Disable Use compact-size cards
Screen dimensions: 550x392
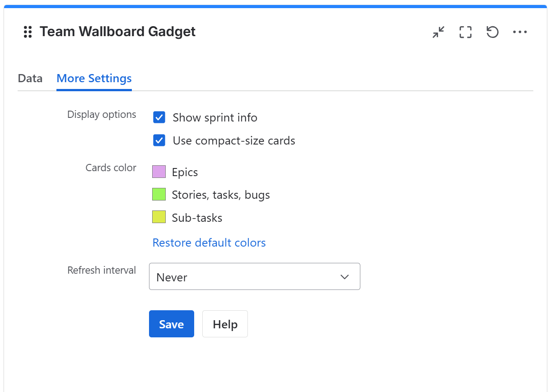pyautogui.click(x=159, y=140)
